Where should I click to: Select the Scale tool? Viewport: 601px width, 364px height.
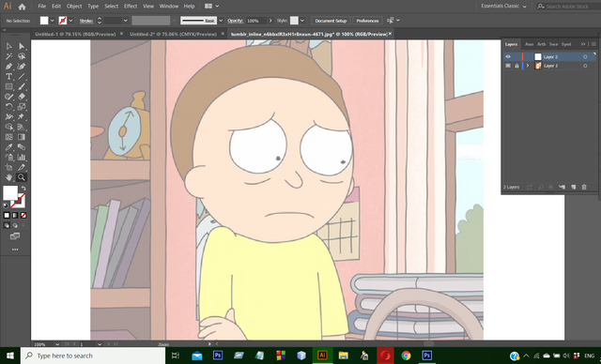(x=22, y=107)
